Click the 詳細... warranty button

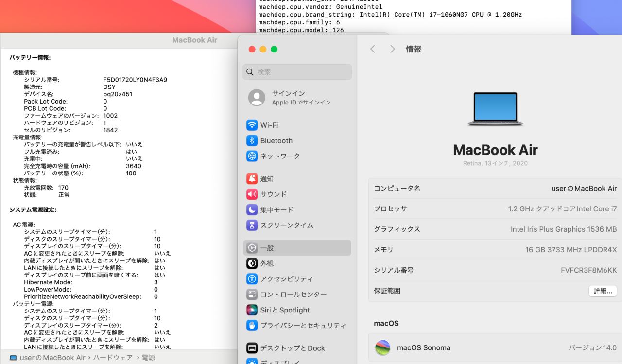tap(603, 291)
